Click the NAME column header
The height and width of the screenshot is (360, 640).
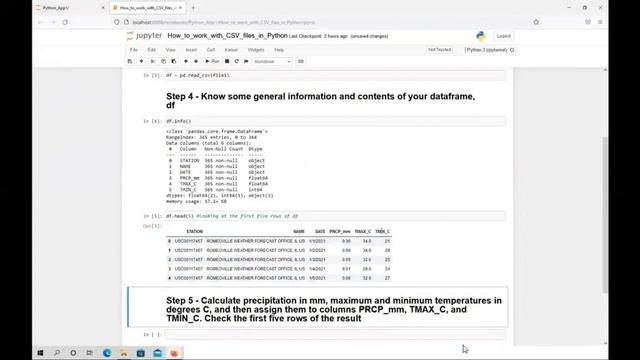point(299,231)
